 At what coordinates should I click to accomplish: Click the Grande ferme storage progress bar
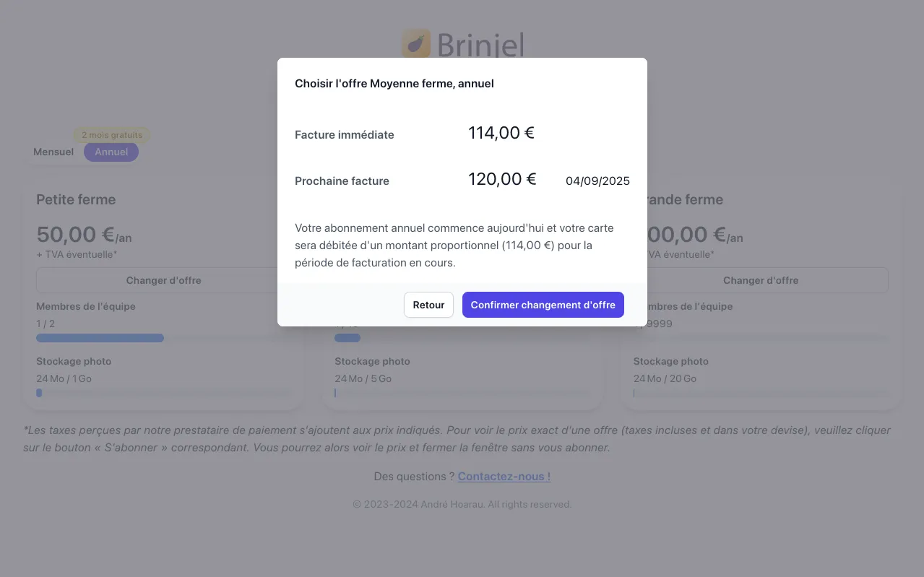click(761, 393)
